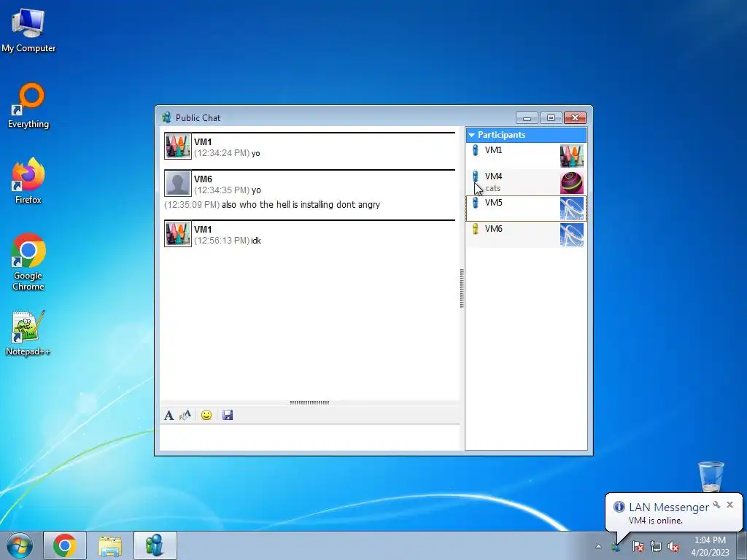Close the Public Chat window
747x560 pixels.
575,117
